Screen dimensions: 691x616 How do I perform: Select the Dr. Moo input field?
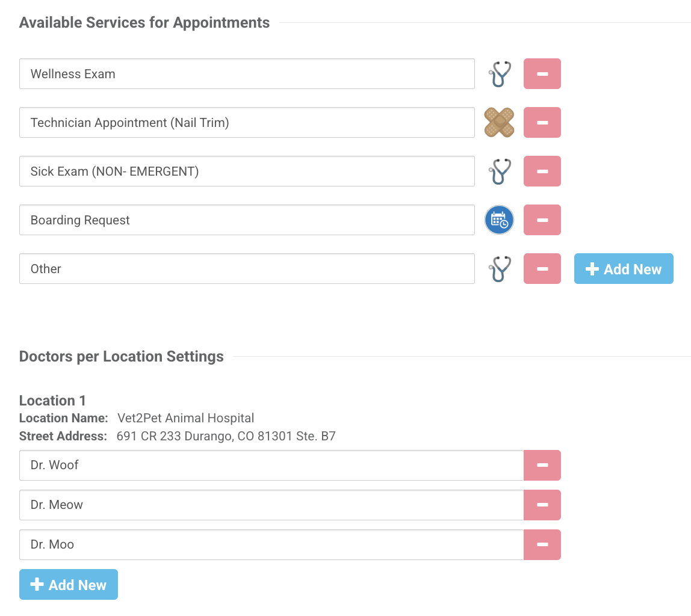click(271, 545)
